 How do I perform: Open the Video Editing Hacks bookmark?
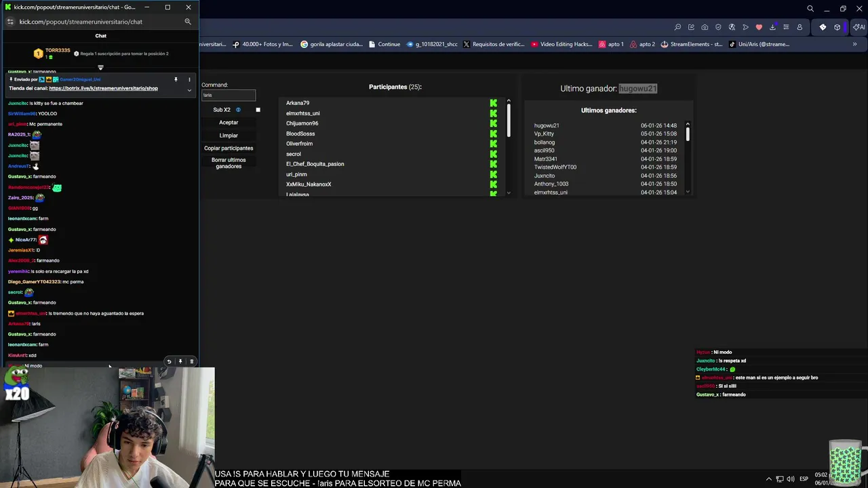[561, 44]
